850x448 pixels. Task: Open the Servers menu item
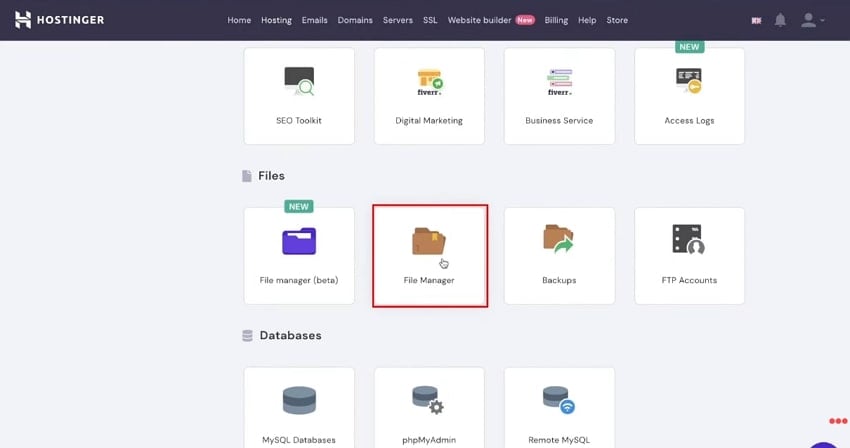point(398,20)
